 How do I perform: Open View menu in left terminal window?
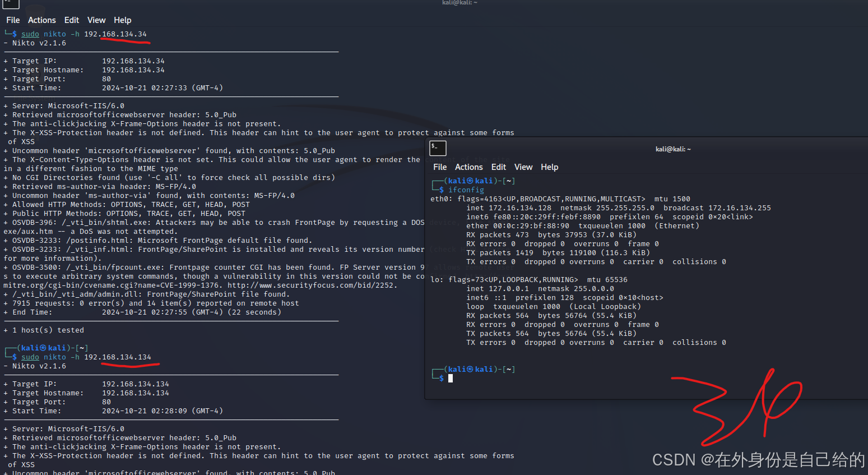click(x=96, y=20)
